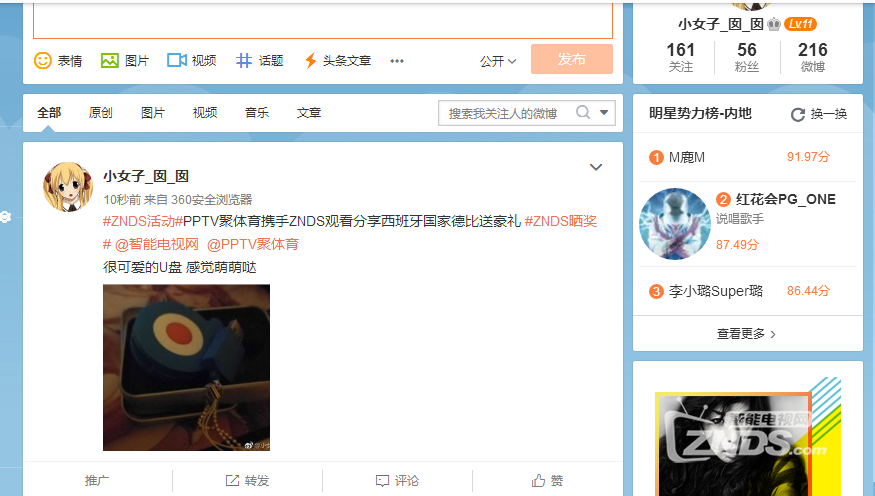
Task: Switch to the 音乐 tab
Action: coord(257,113)
